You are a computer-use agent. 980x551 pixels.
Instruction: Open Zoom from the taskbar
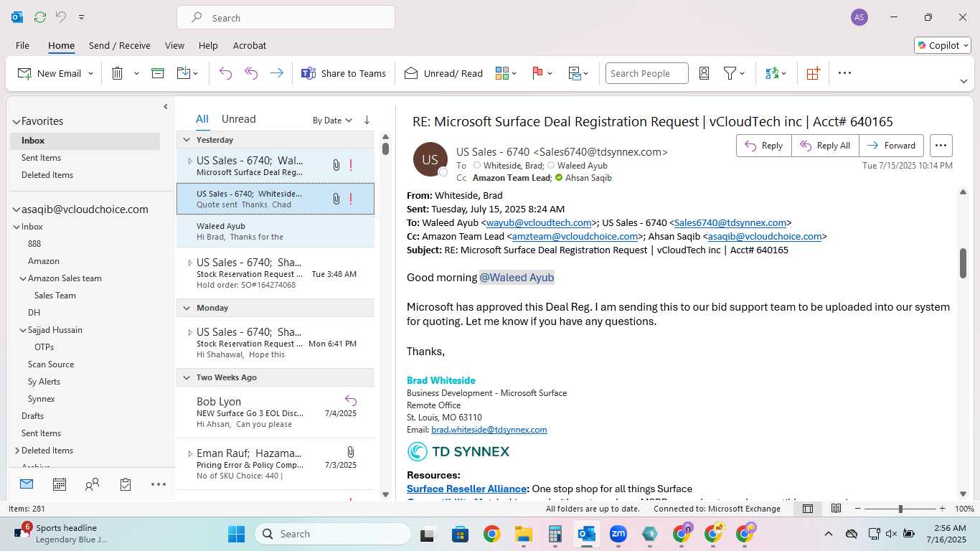click(x=618, y=534)
